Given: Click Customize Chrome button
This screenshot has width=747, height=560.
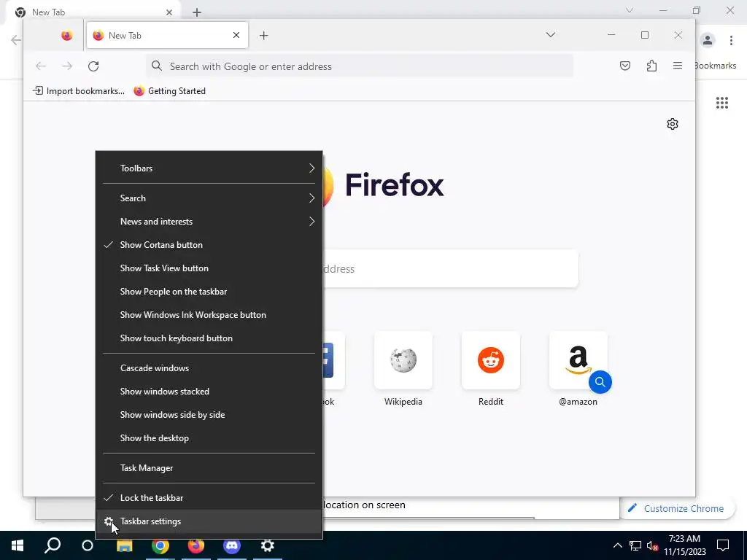Looking at the screenshot, I should [x=678, y=508].
